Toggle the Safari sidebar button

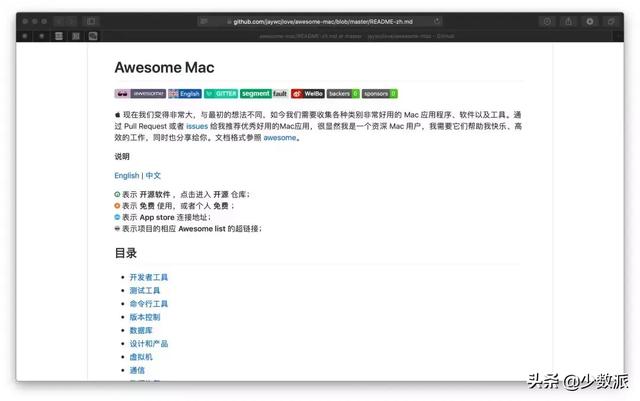pos(91,21)
